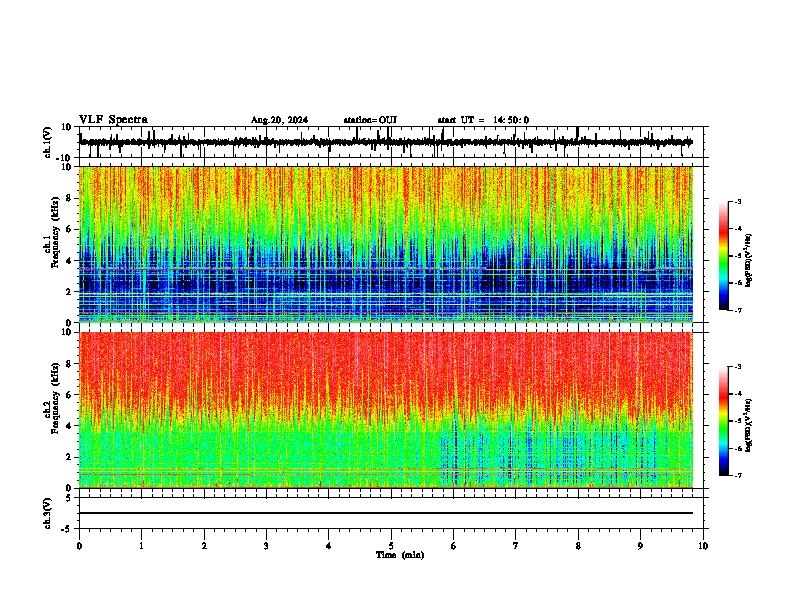792x612 pixels.
Task: Click the "4" kHz tick of ch.1 spectrogram
Action: (x=69, y=261)
